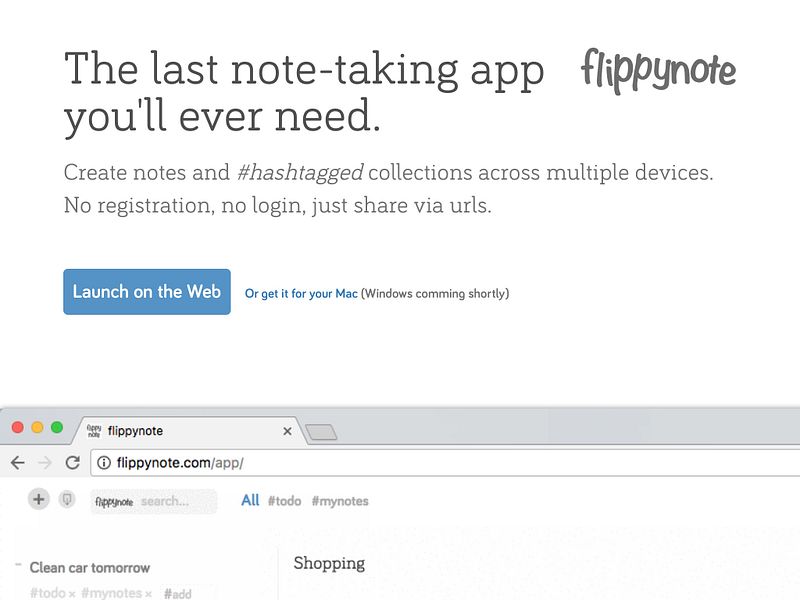
Task: Click the headline 'The last note-taking app'
Action: point(304,70)
